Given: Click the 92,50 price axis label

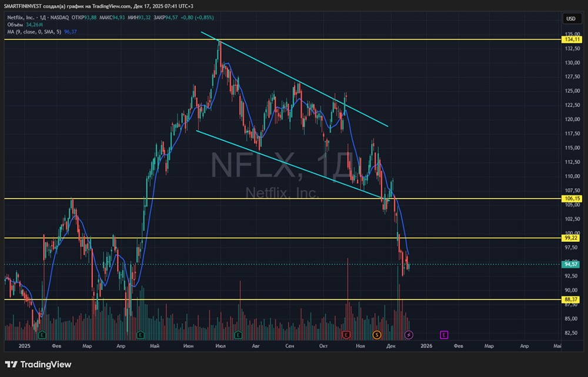Looking at the screenshot, I should point(571,276).
